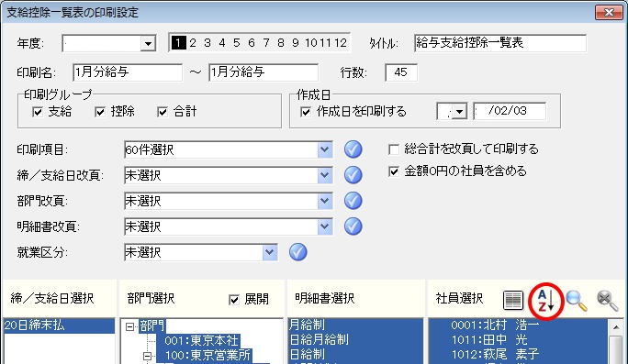Select 20日締末払 in 締／支給日選択 list

60,325
